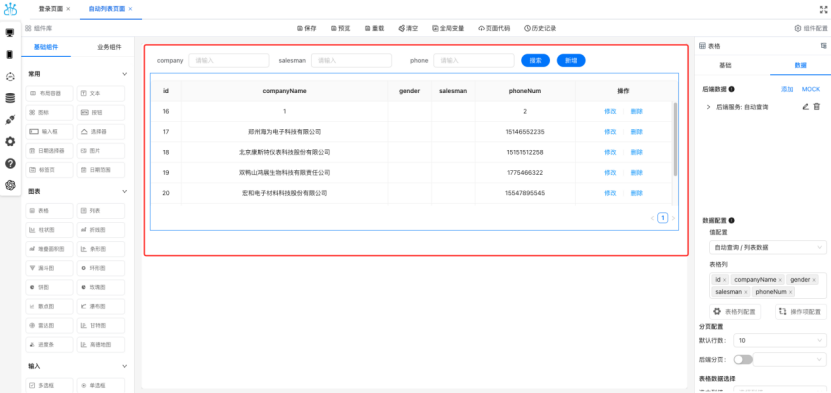Open 页面代码 page code
831x393 pixels.
coord(494,29)
